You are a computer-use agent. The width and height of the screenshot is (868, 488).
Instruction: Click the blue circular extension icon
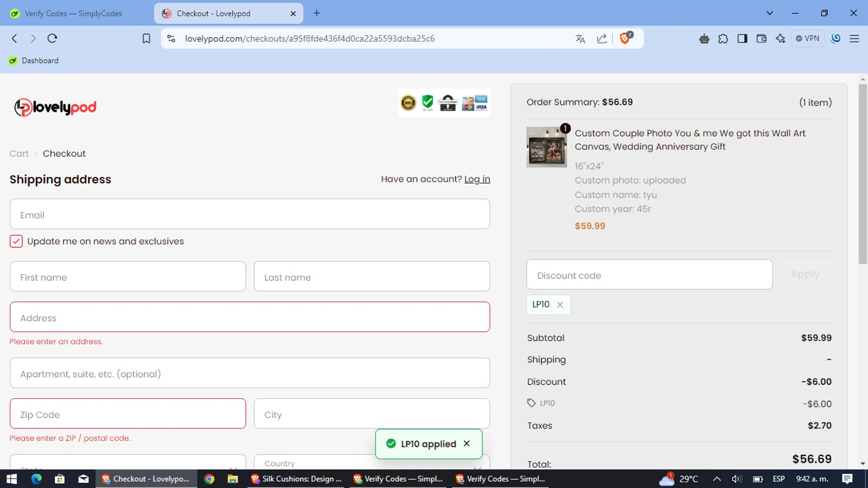tap(836, 38)
